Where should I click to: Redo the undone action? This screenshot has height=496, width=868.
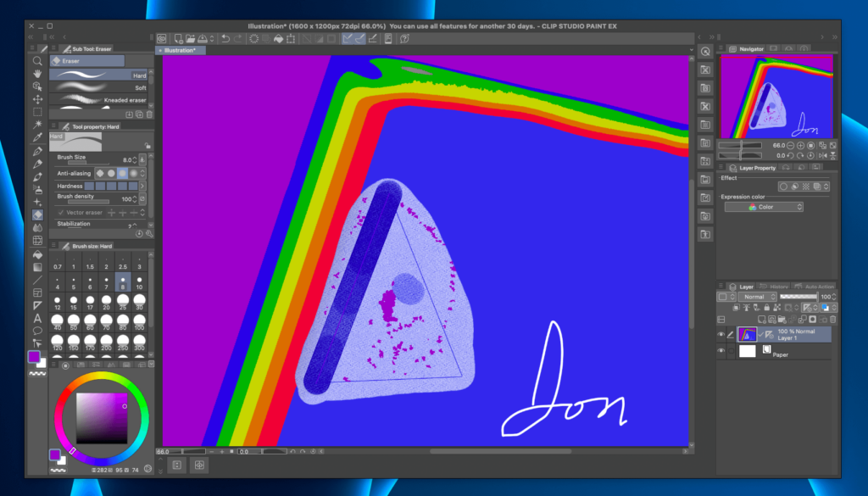coord(238,39)
